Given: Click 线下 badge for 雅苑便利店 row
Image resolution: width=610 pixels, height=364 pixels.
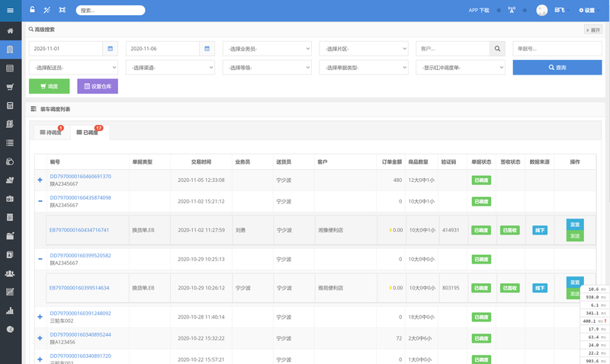Looking at the screenshot, I should (x=540, y=288).
